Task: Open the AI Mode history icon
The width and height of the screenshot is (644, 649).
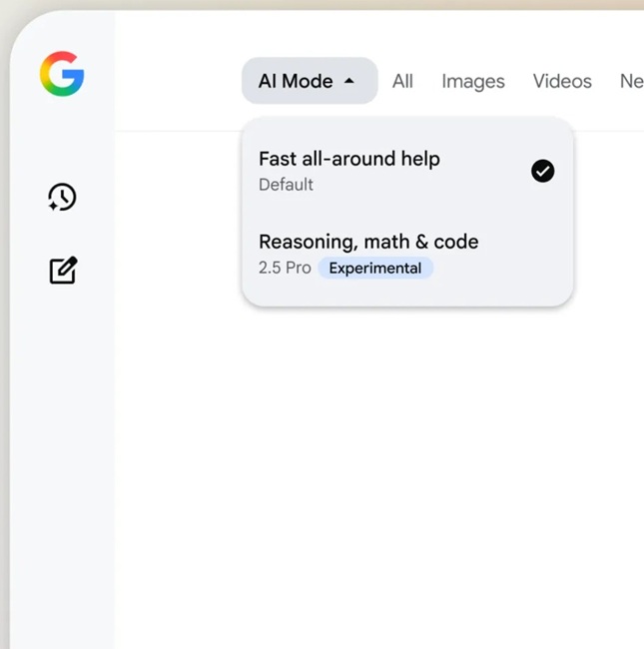Action: pyautogui.click(x=62, y=197)
